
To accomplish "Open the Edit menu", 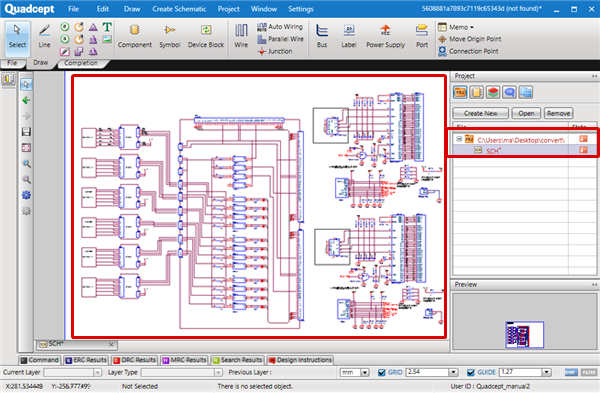I will tap(103, 9).
